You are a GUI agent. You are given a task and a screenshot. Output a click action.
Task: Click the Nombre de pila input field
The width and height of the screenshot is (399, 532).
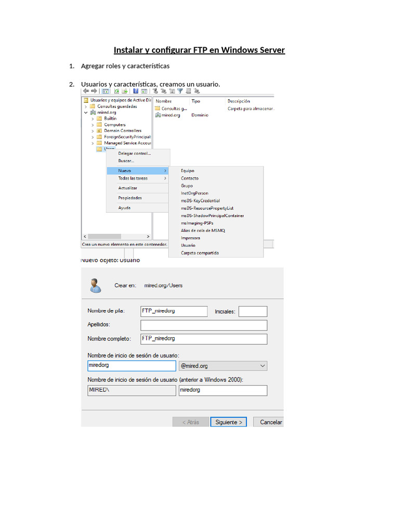tap(174, 311)
